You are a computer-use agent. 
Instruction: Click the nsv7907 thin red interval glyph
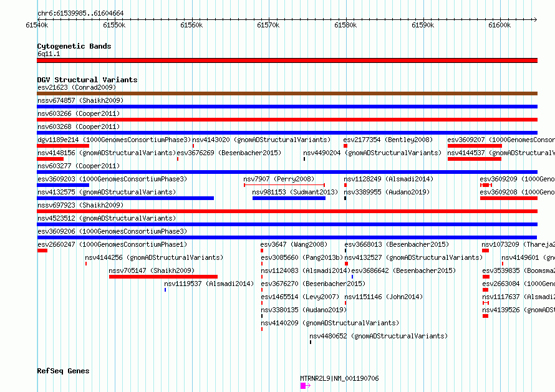coord(284,185)
